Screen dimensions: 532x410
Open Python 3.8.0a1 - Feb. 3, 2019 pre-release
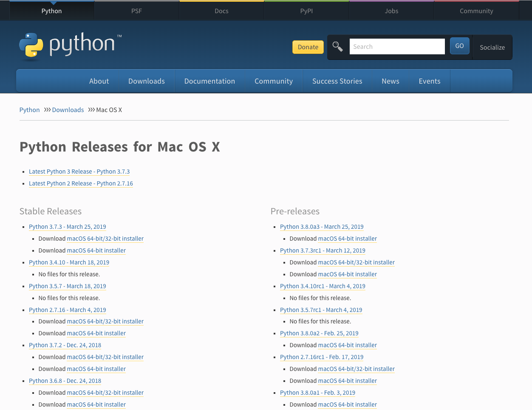(x=317, y=393)
